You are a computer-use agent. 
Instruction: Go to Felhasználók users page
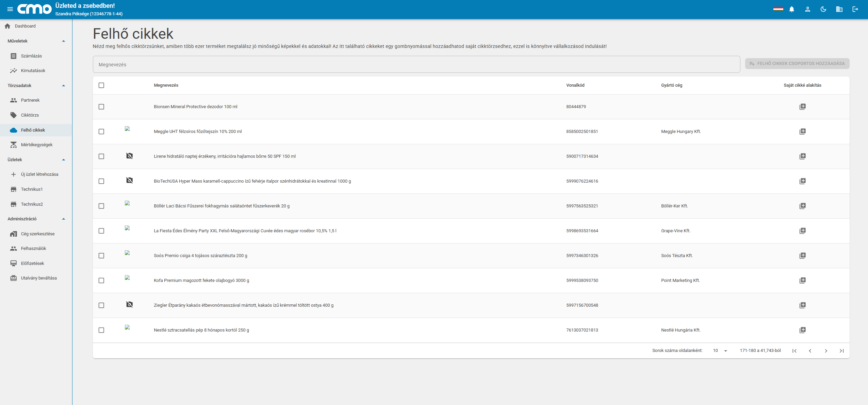coord(36,249)
